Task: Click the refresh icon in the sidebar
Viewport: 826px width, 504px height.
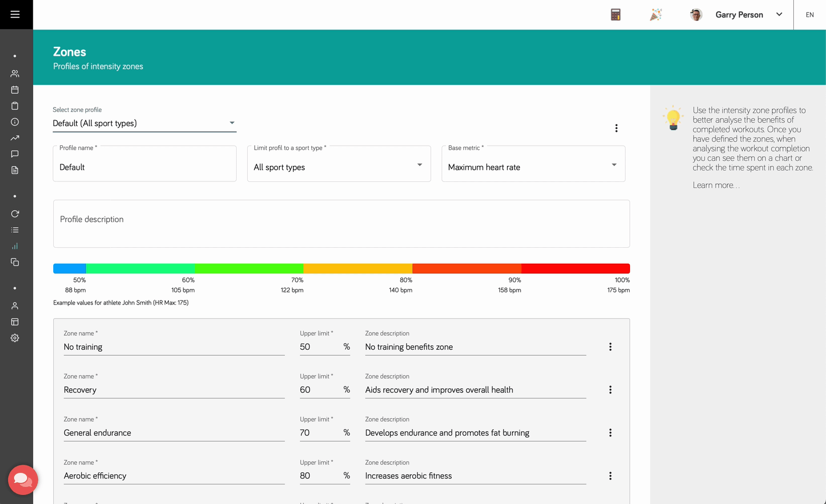Action: 15,214
